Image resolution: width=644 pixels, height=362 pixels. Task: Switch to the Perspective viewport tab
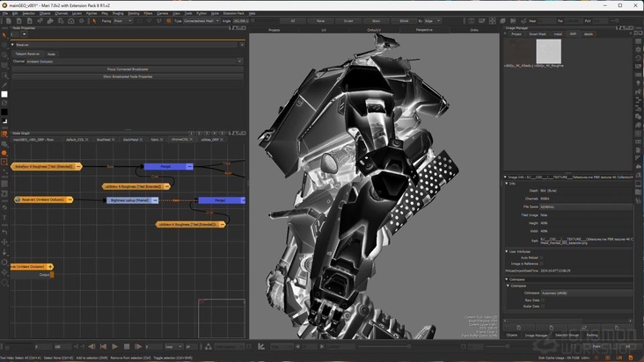(424, 29)
